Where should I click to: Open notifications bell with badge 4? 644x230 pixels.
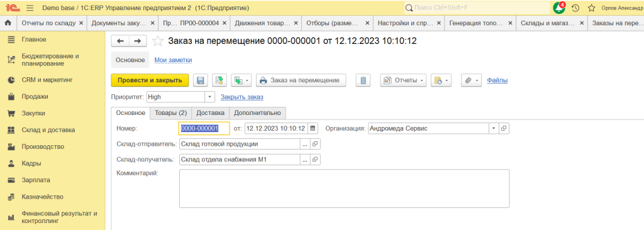[559, 8]
